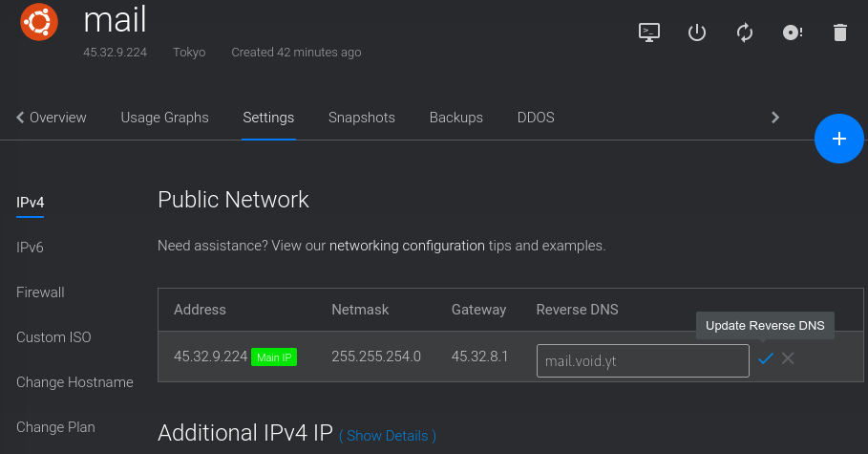Click the blue plus deploy button

[x=838, y=139]
